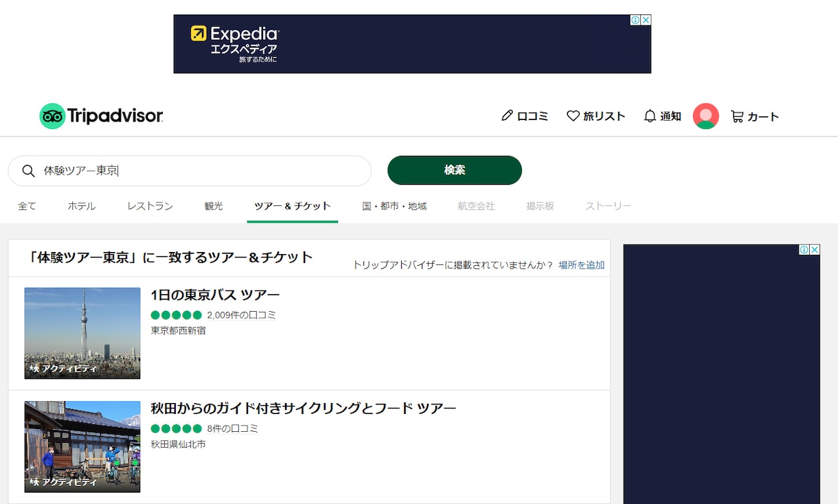Click the 航空会社 tab

coord(476,206)
